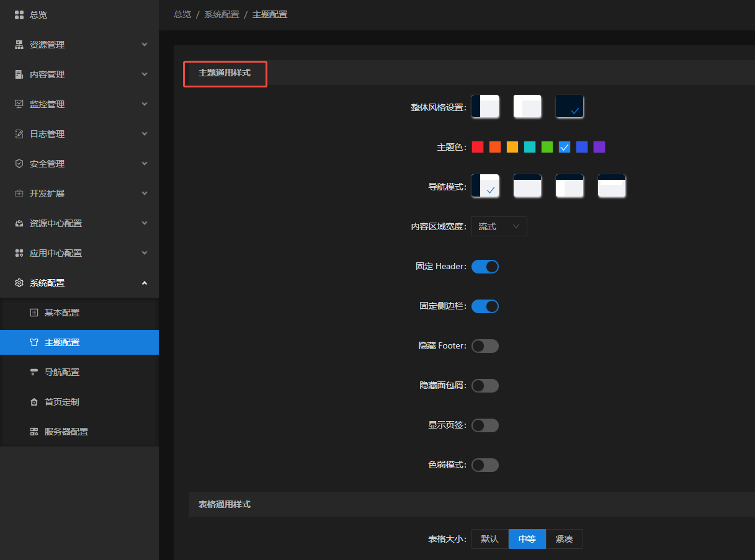Pick the orange-red theme color

[x=495, y=147]
